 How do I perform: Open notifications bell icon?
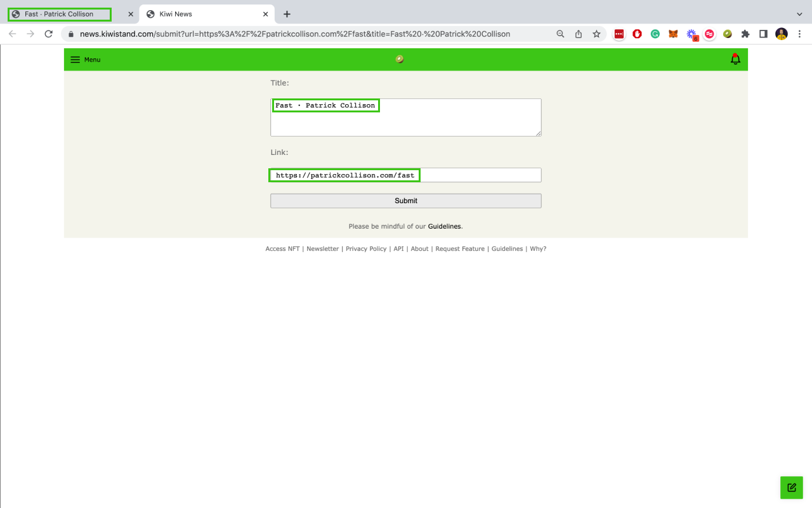tap(735, 59)
